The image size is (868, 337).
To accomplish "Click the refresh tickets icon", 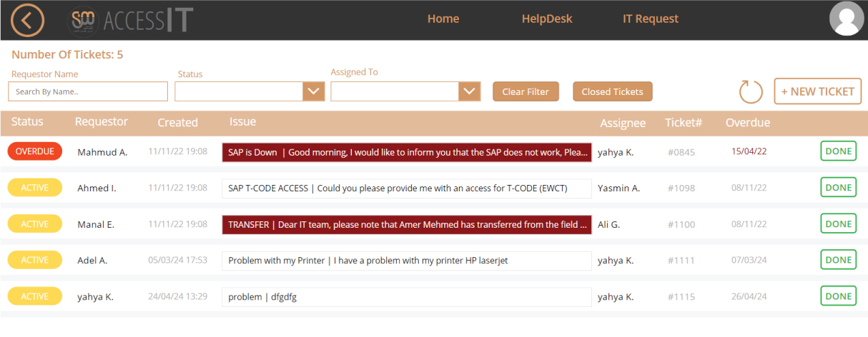I will (x=751, y=91).
